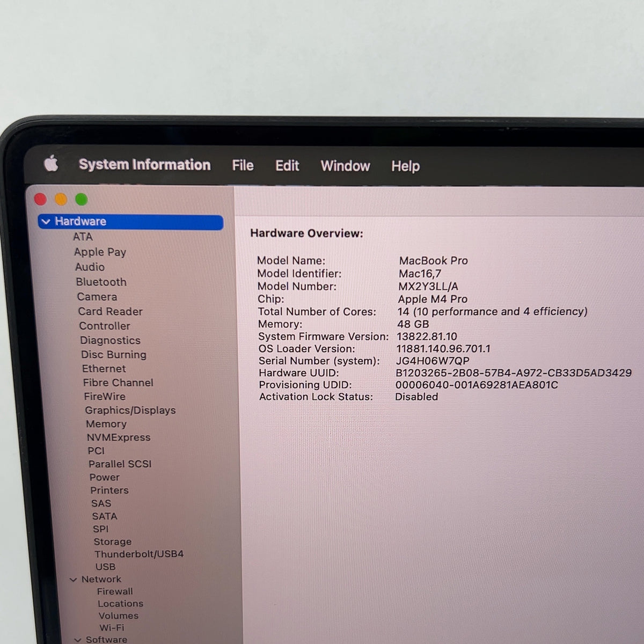
Task: Select Wi-Fi under Network
Action: click(112, 627)
